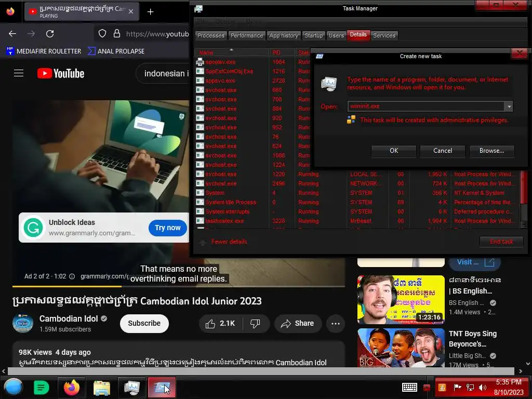Click the Task Manager scrollbar down arrow
This screenshot has height=399, width=532.
[x=524, y=224]
